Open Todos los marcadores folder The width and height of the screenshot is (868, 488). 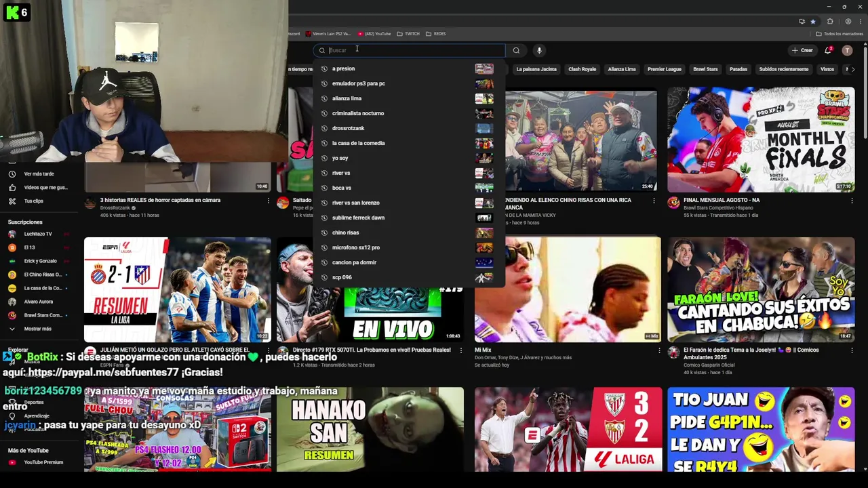(x=840, y=33)
